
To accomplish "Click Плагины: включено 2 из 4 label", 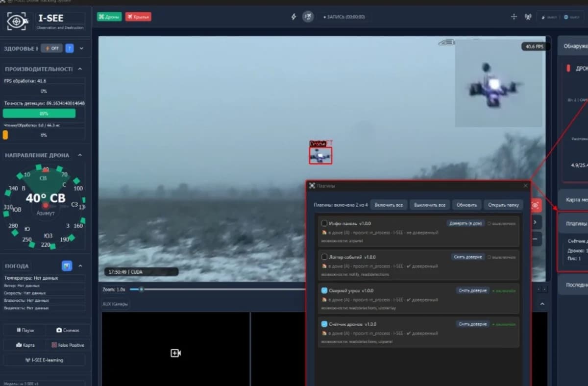I will 341,205.
